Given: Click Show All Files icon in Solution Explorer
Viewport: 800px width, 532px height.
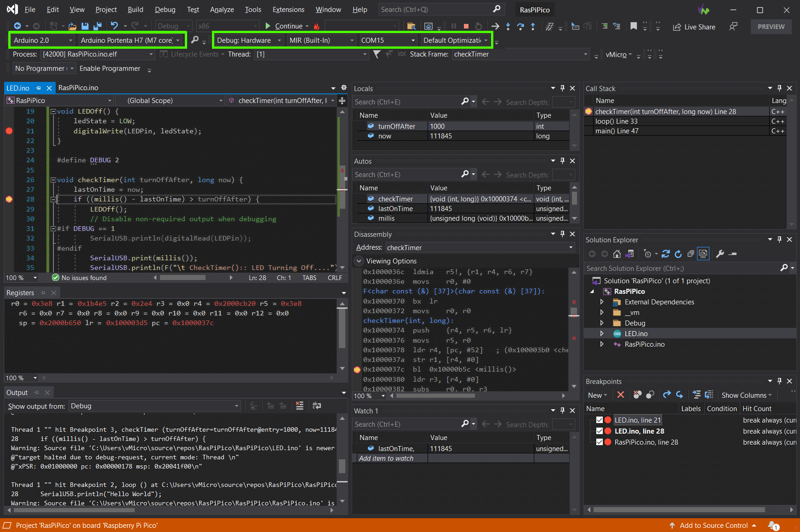Looking at the screenshot, I should 703,254.
